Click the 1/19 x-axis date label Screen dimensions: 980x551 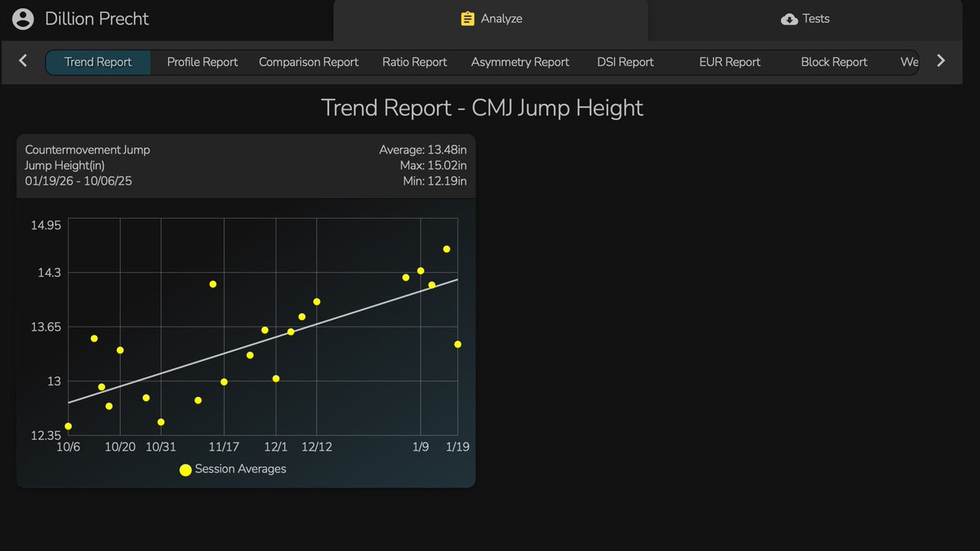[457, 447]
